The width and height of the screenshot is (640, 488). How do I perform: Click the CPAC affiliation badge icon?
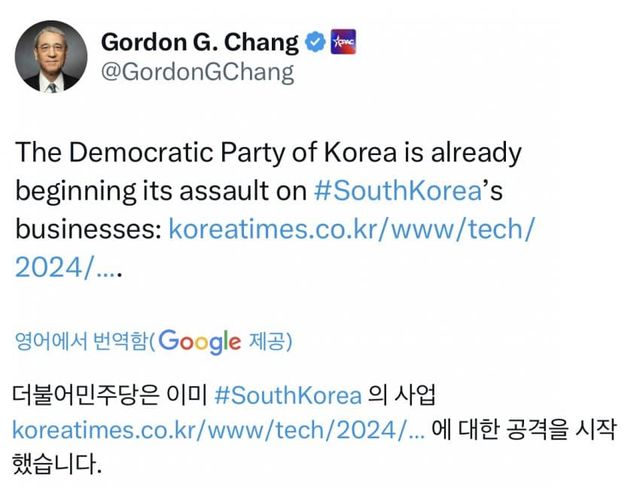[x=343, y=43]
